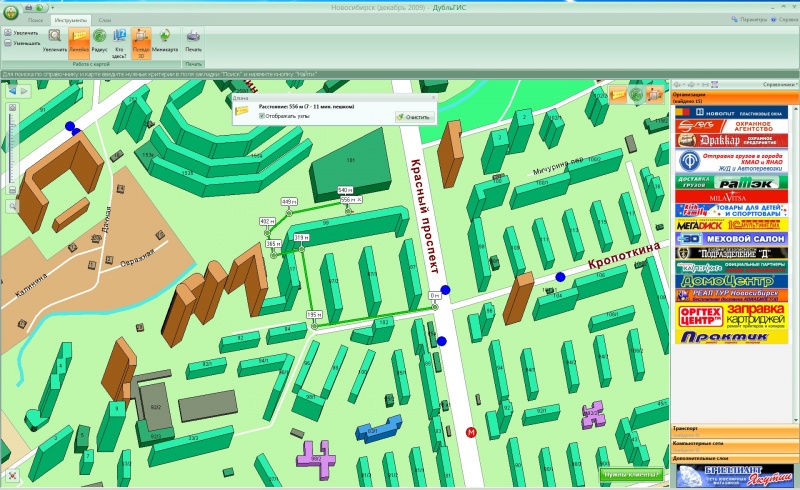This screenshot has width=800, height=490.
Task: Click the red Metro station marker
Action: click(472, 433)
